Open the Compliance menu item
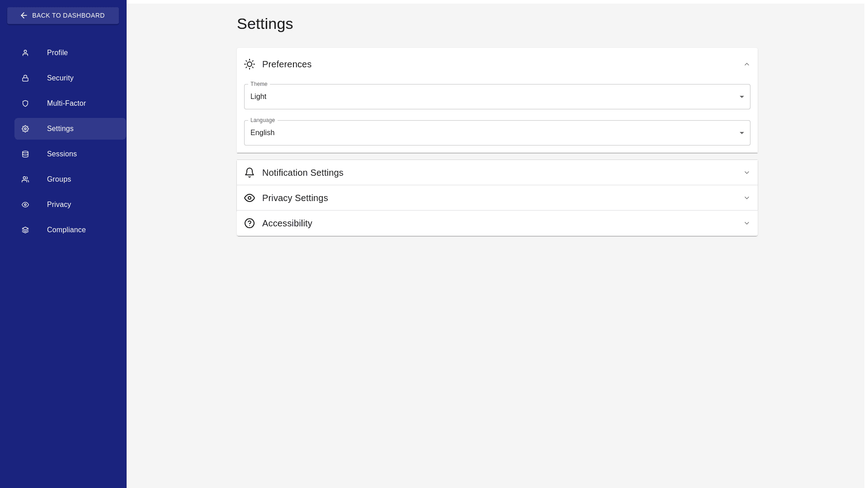Viewport: 868px width, 488px height. (66, 230)
